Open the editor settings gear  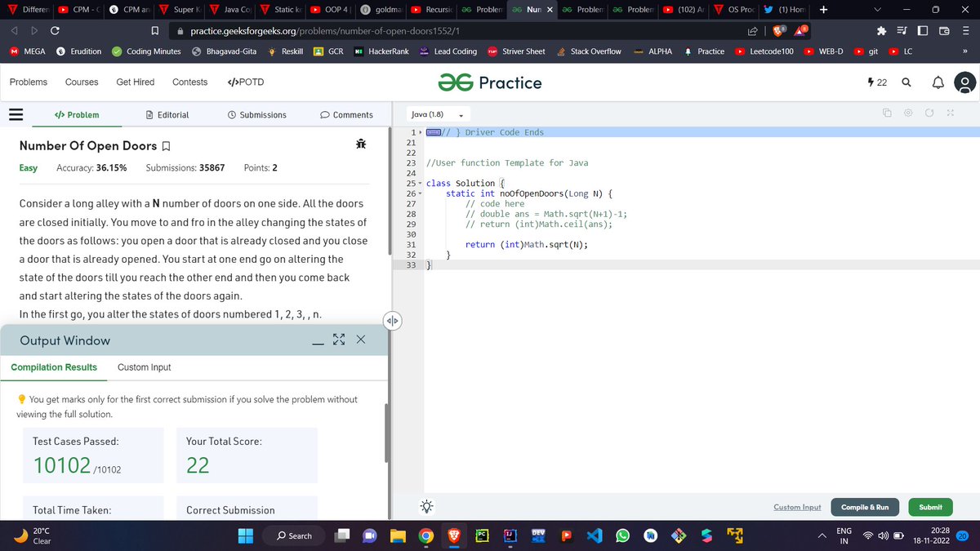tap(908, 114)
